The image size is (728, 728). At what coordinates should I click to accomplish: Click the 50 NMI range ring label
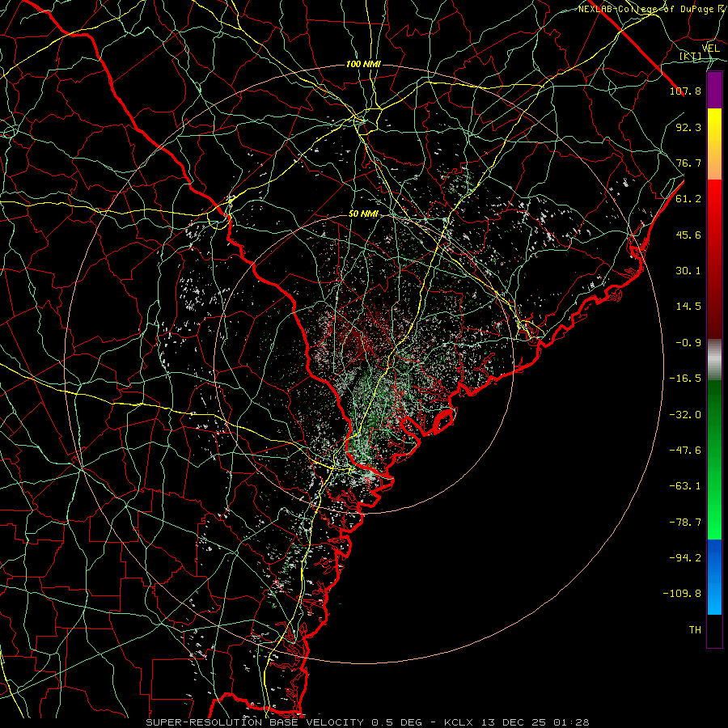(x=363, y=214)
